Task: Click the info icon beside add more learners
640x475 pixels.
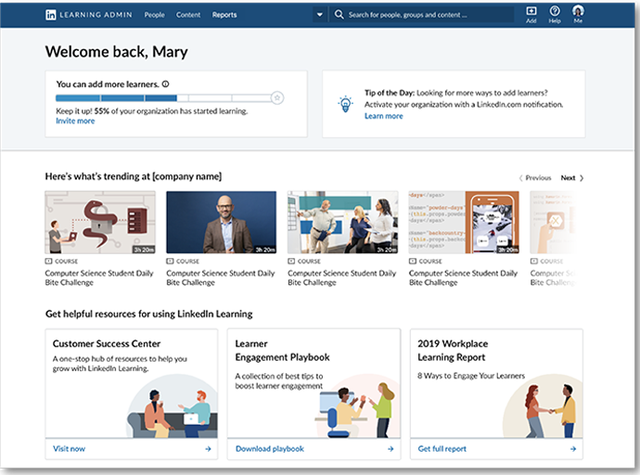Action: click(x=165, y=84)
